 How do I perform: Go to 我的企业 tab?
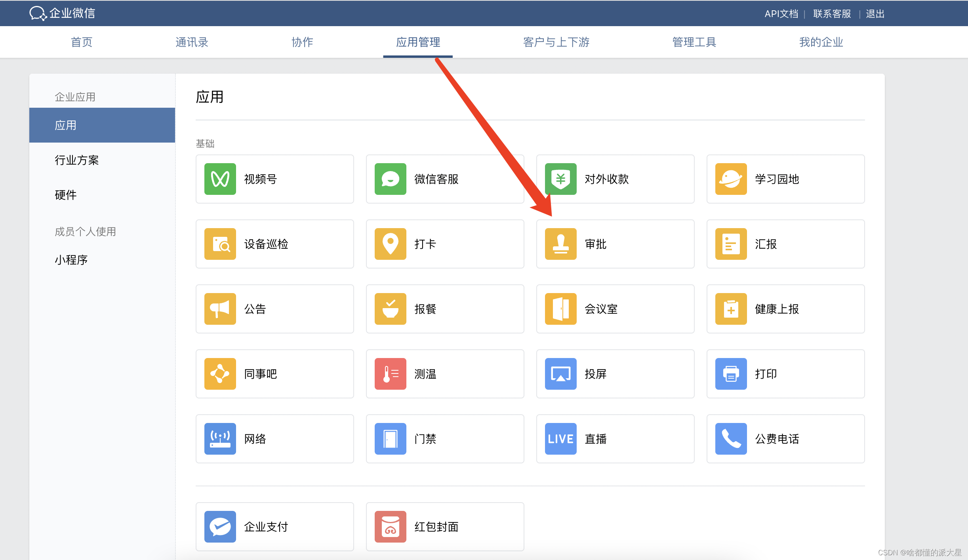click(821, 42)
